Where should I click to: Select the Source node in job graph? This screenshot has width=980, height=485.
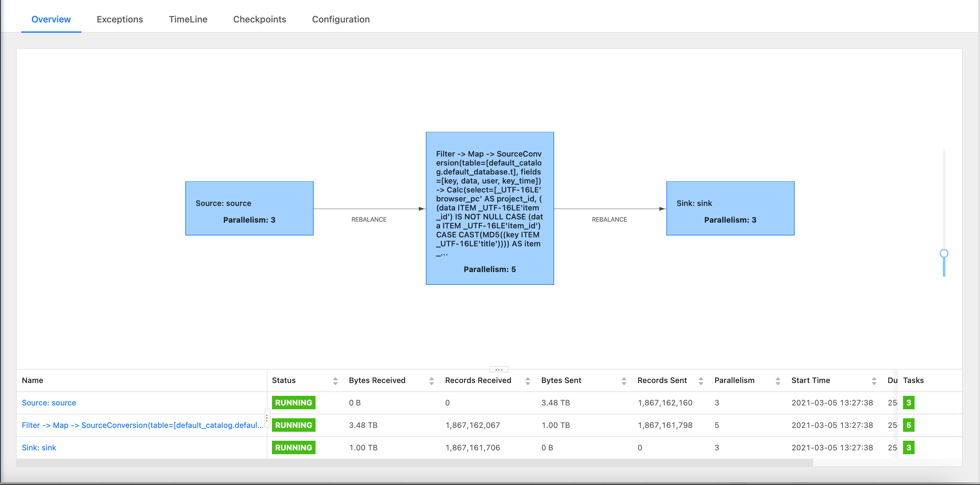pyautogui.click(x=249, y=208)
